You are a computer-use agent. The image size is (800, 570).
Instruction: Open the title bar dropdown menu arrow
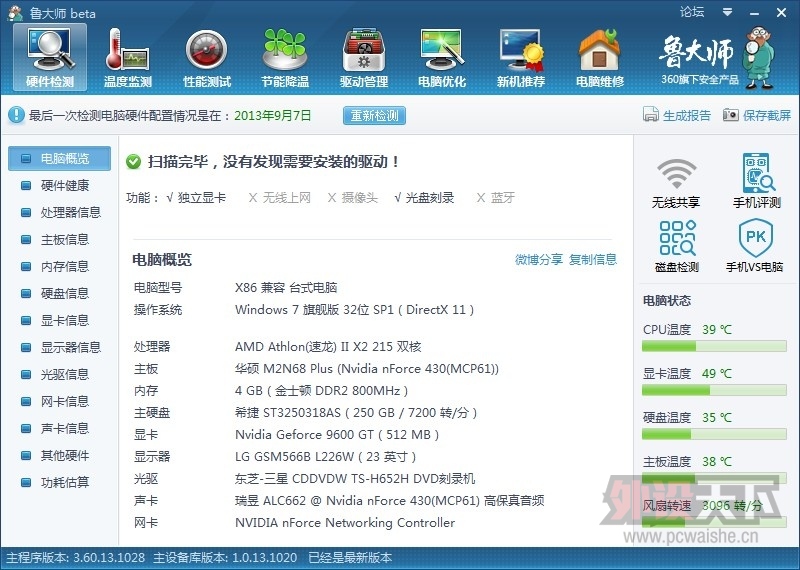(727, 12)
